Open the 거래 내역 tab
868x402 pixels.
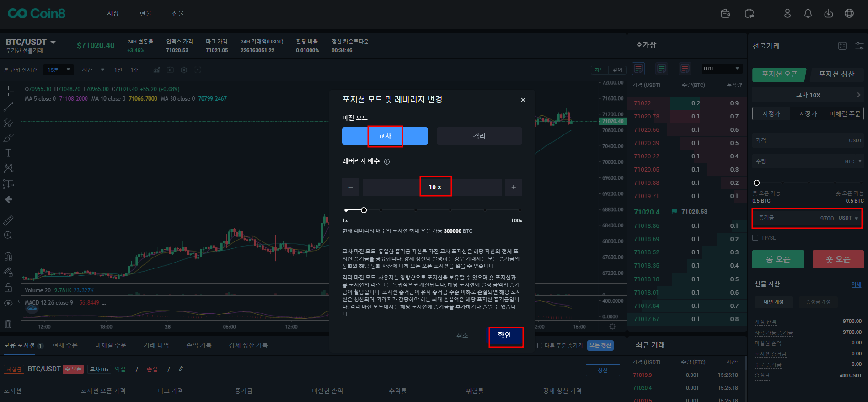coord(156,345)
